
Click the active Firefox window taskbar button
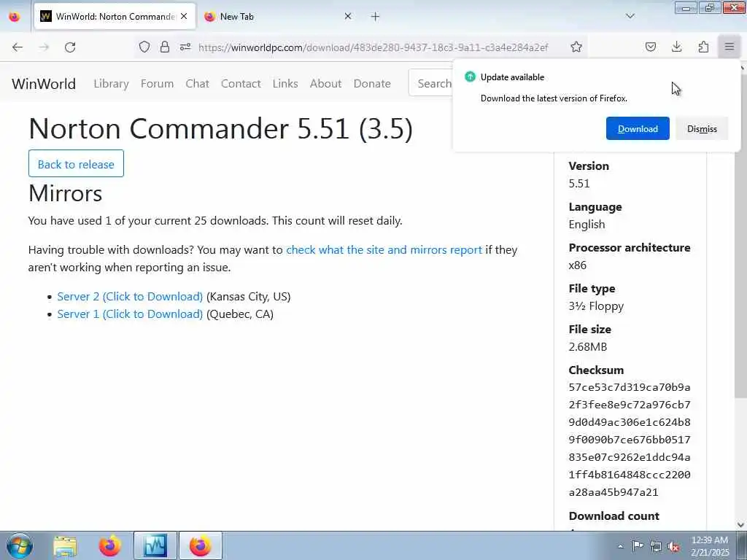[x=201, y=546]
